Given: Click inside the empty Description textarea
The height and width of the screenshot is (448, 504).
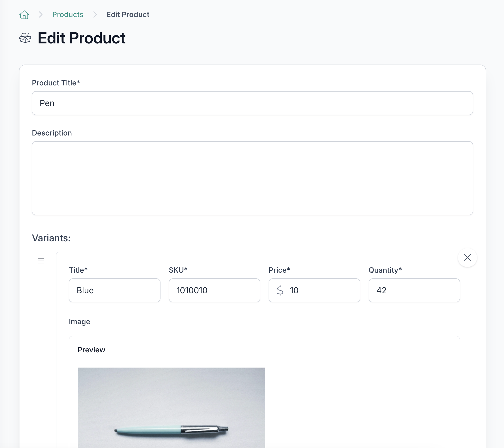Looking at the screenshot, I should (x=252, y=178).
